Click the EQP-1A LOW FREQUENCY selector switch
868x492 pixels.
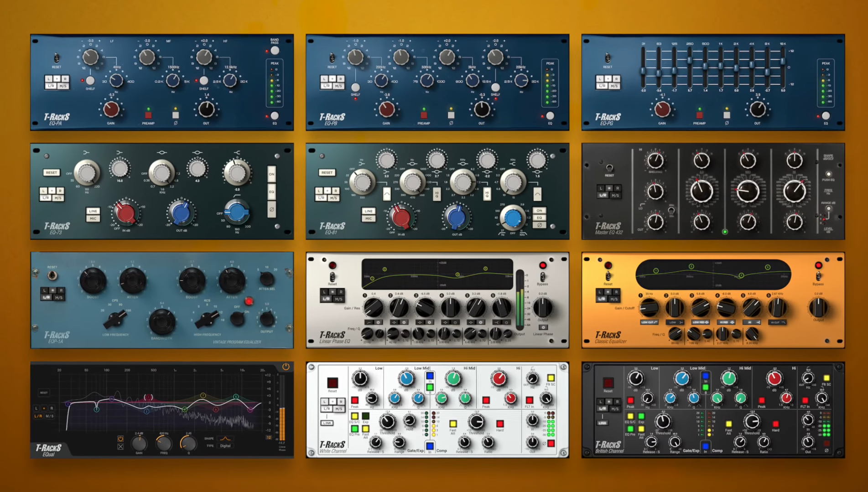click(115, 319)
